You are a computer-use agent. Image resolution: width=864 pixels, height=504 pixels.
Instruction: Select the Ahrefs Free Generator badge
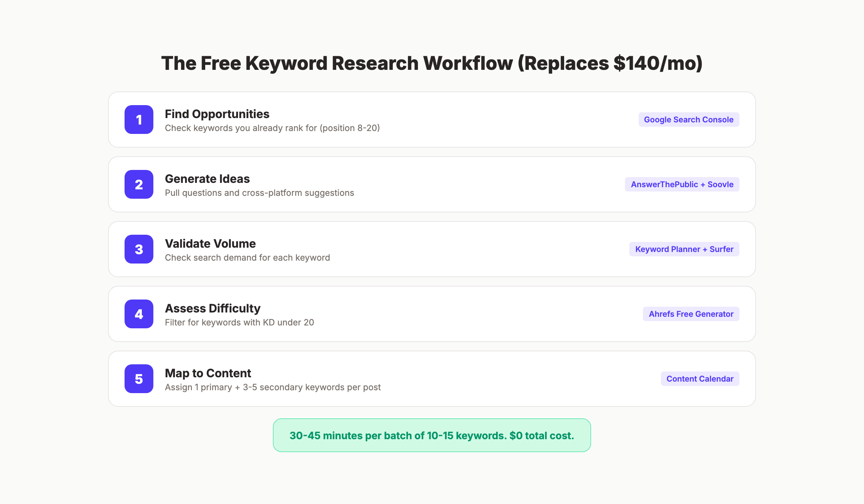point(690,314)
